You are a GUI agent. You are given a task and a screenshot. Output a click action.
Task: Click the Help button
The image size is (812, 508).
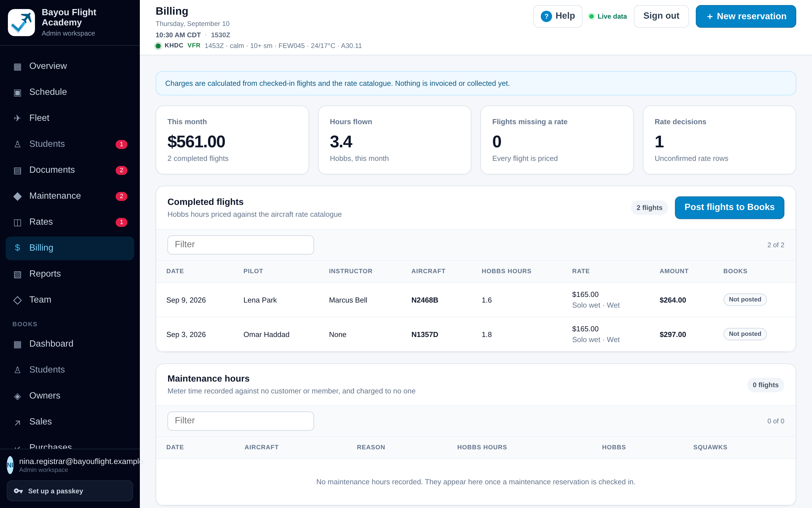[x=558, y=16]
